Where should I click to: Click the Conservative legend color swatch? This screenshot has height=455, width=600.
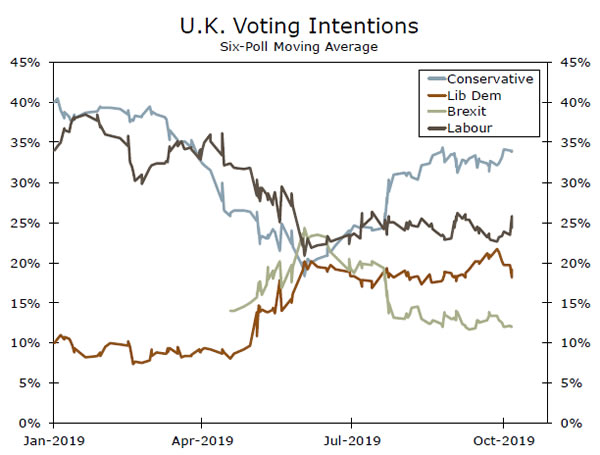pyautogui.click(x=432, y=79)
